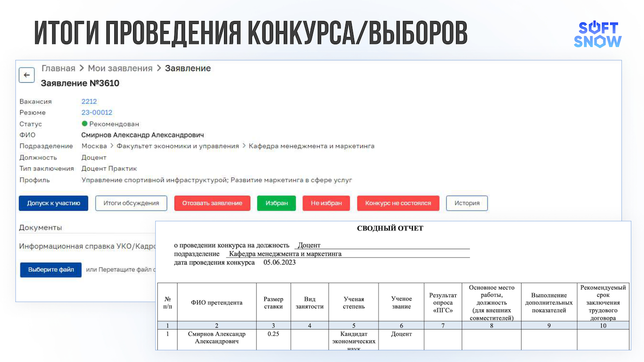
Task: Click Выполнение дополнительных показателей header
Action: 549,303
